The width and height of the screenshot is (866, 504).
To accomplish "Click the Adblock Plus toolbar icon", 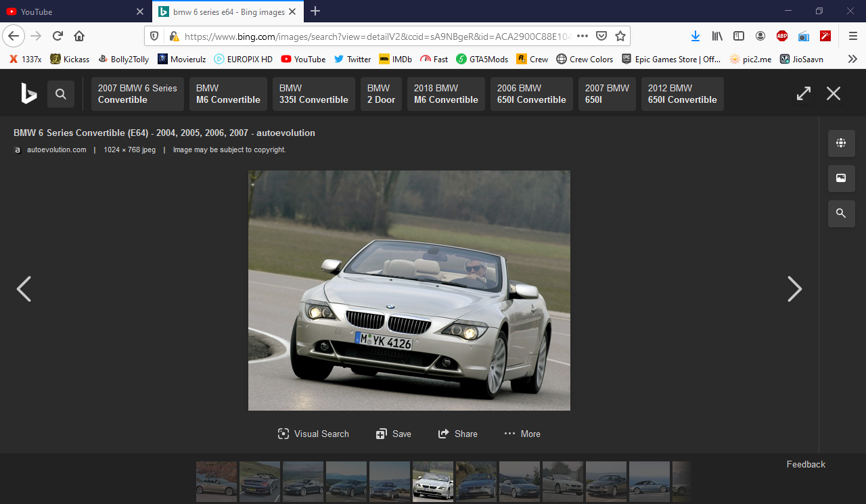I will coord(782,37).
